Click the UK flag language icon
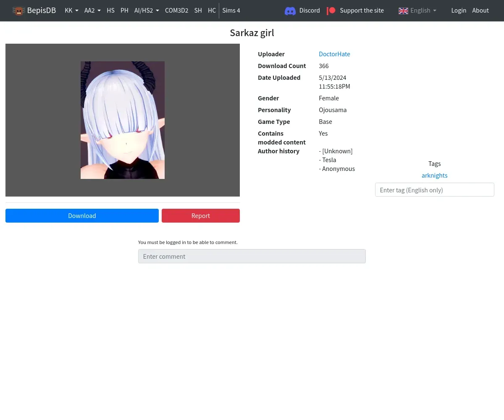This screenshot has width=504, height=420. point(403,10)
